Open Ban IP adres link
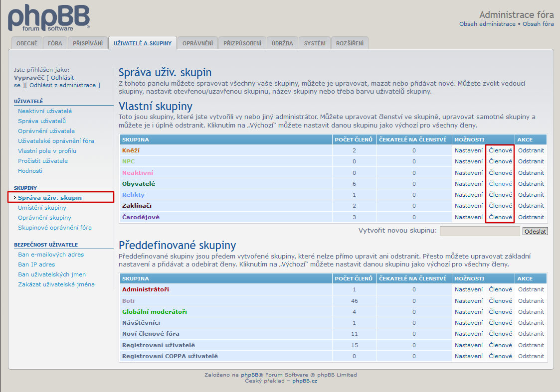 (36, 264)
